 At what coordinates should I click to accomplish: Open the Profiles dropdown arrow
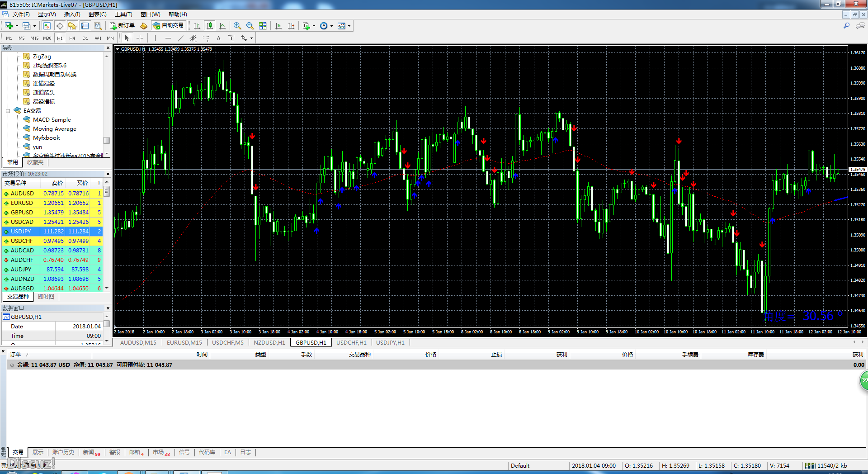pos(34,26)
